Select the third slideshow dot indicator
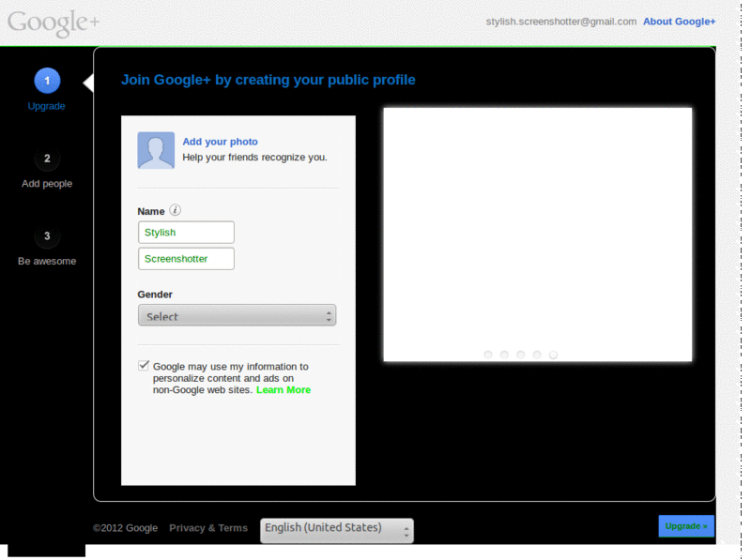This screenshot has height=560, width=751. tap(521, 355)
